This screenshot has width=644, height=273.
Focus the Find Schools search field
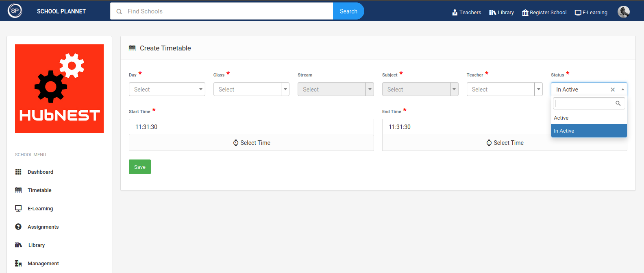pyautogui.click(x=222, y=11)
